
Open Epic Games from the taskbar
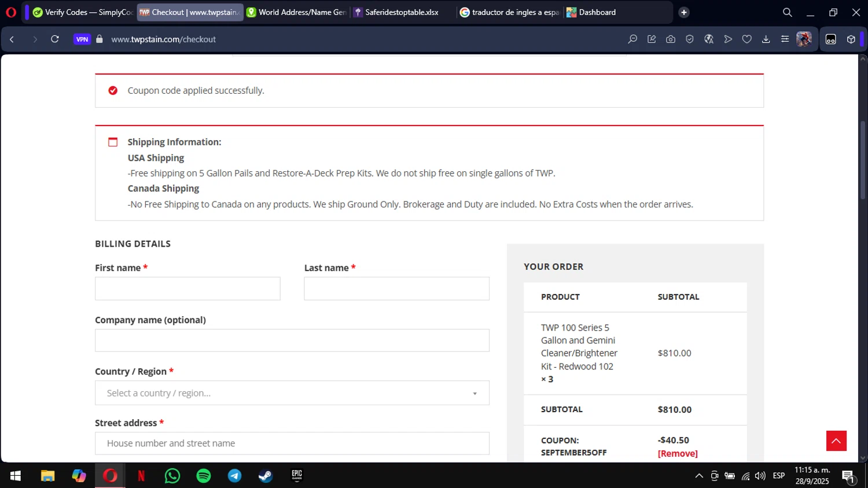pyautogui.click(x=297, y=476)
